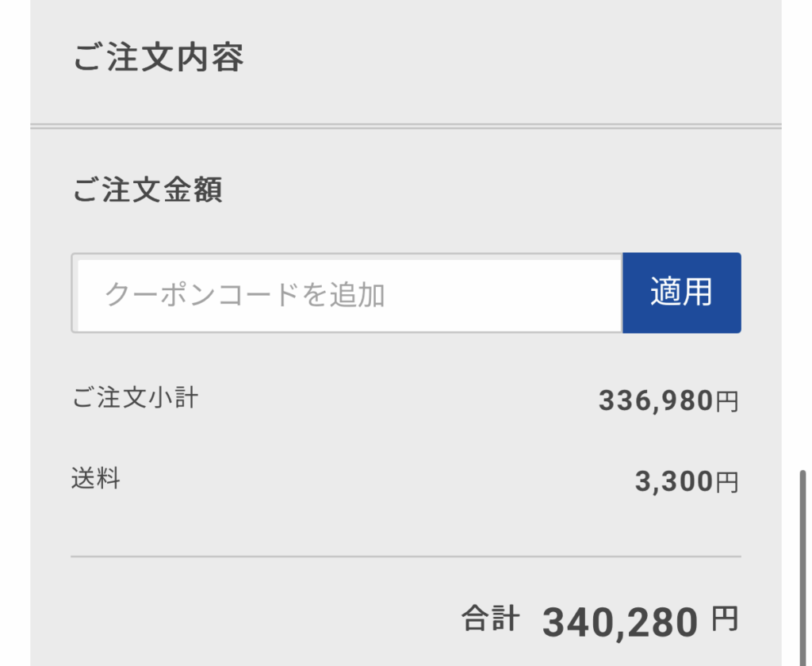Click the divider line below ご注文内容
Image resolution: width=812 pixels, height=666 pixels.
coord(406,126)
